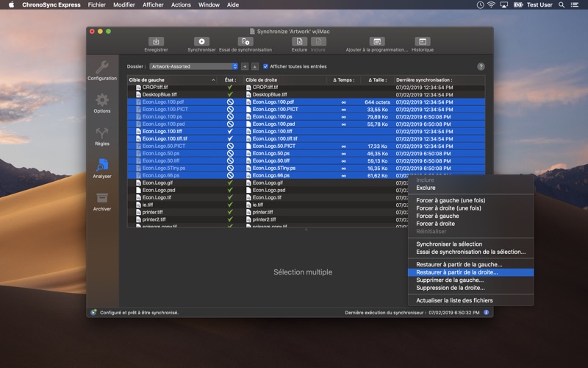This screenshot has height=368, width=588.
Task: Sort by Δ Temps column header
Action: pyautogui.click(x=343, y=80)
